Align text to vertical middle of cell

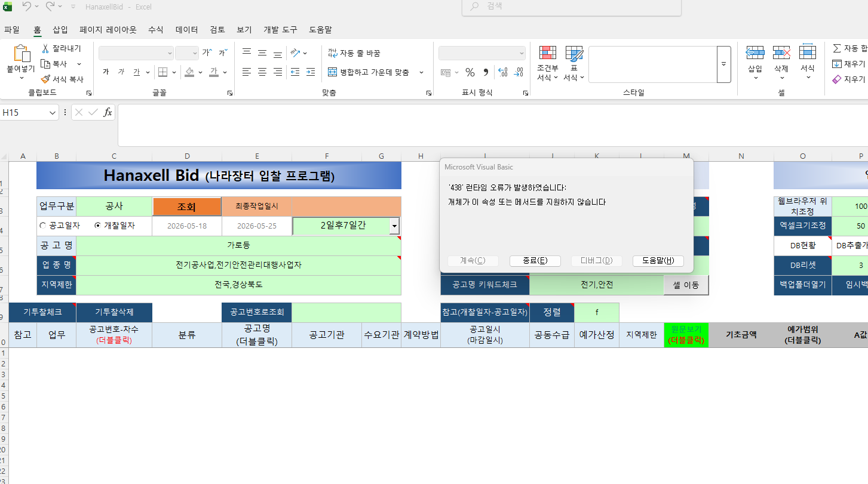pos(262,53)
